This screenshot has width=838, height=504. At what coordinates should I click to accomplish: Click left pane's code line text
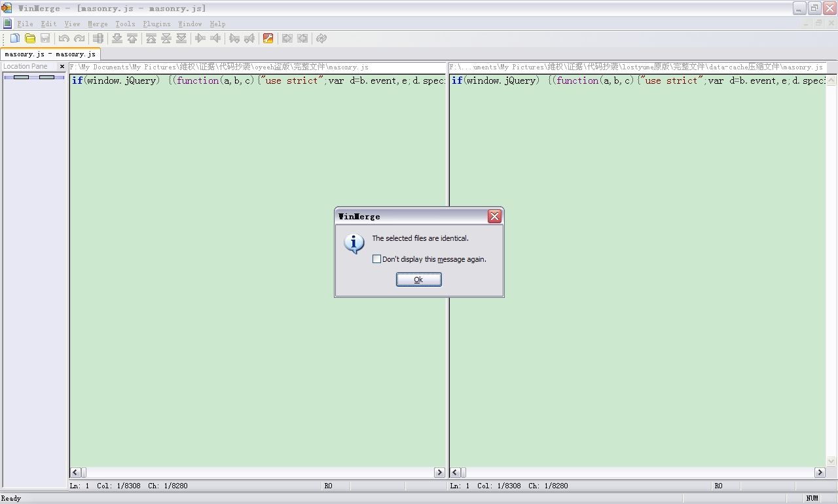point(259,81)
